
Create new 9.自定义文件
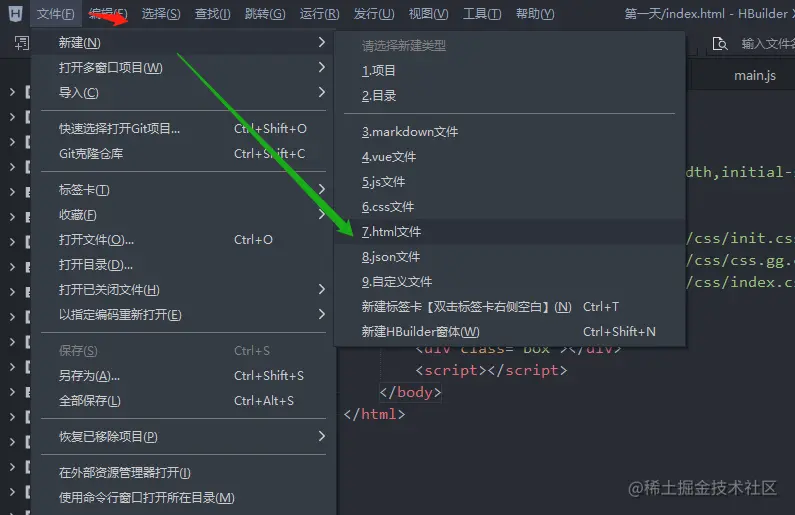click(x=510, y=281)
